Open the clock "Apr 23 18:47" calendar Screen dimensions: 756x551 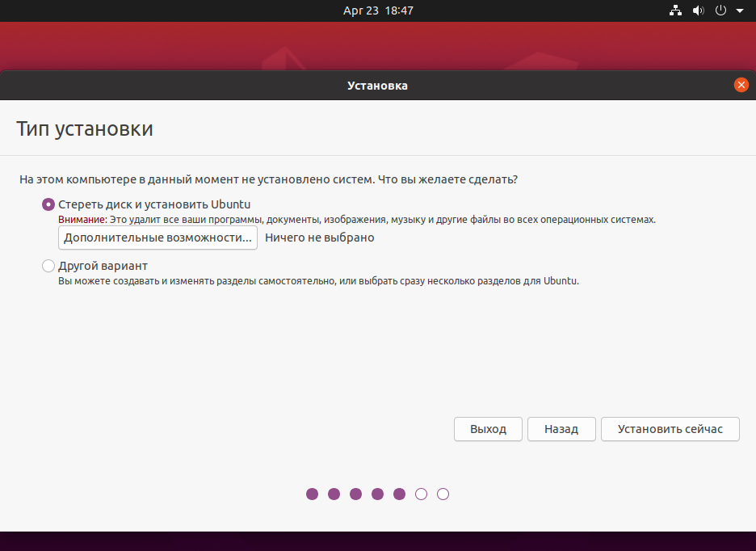pos(378,11)
